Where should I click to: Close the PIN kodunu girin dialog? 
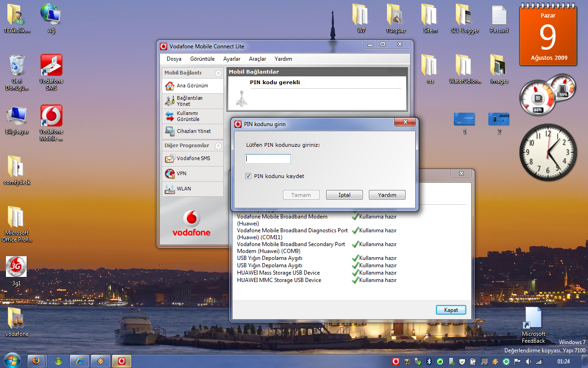click(405, 122)
